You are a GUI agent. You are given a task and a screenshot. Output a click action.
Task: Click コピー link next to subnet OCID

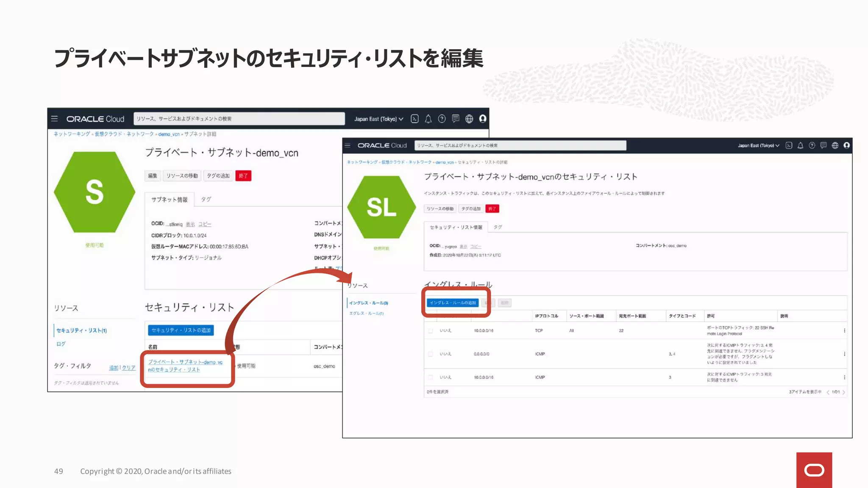[x=205, y=225]
